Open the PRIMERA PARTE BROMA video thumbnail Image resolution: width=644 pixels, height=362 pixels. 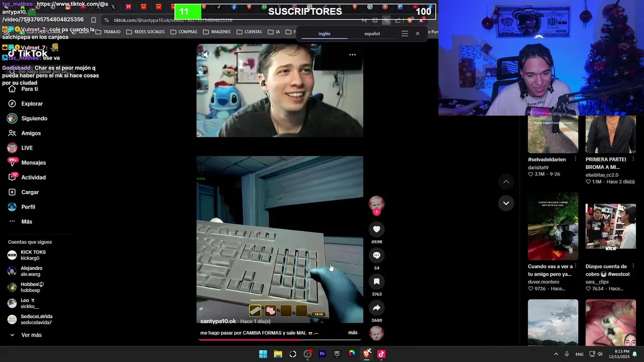(611, 134)
